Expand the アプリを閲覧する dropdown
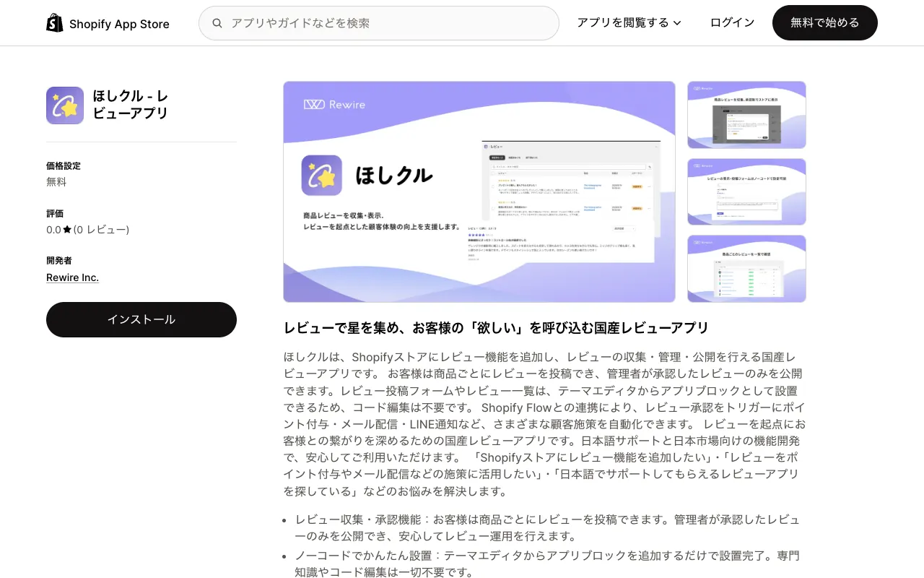The width and height of the screenshot is (924, 578). 629,22
